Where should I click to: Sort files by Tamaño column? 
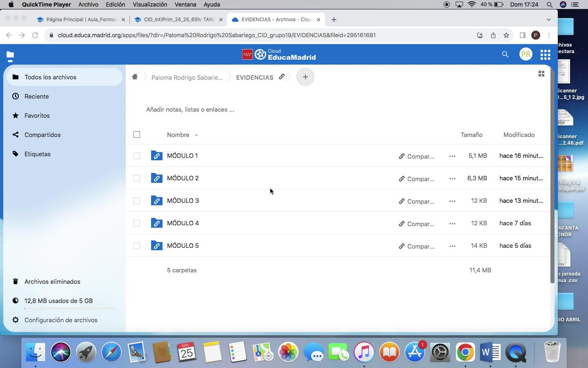click(x=472, y=135)
